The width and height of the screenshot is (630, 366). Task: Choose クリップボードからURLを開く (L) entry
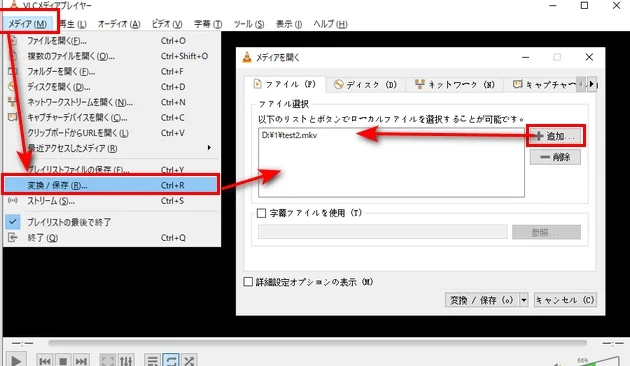[112, 133]
